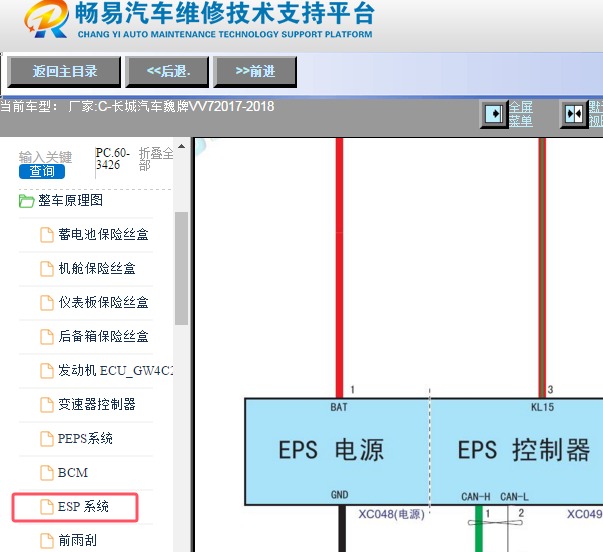
Task: Open ESP 系统 diagram
Action: [83, 507]
